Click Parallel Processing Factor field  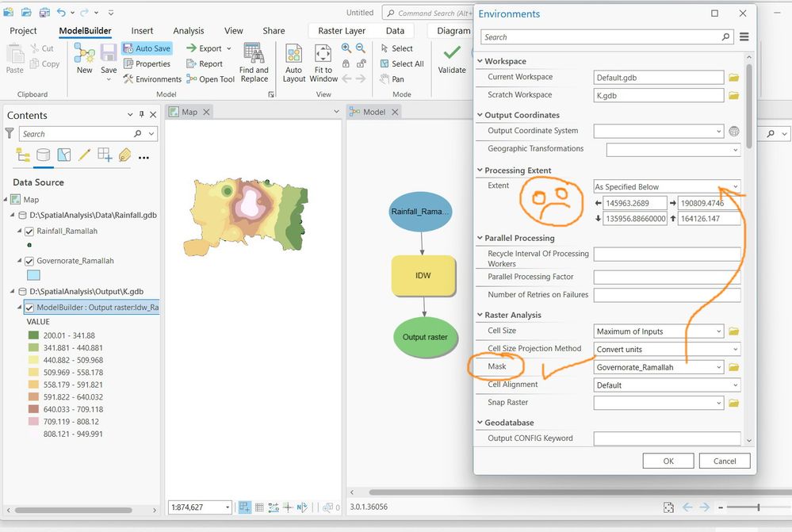668,277
